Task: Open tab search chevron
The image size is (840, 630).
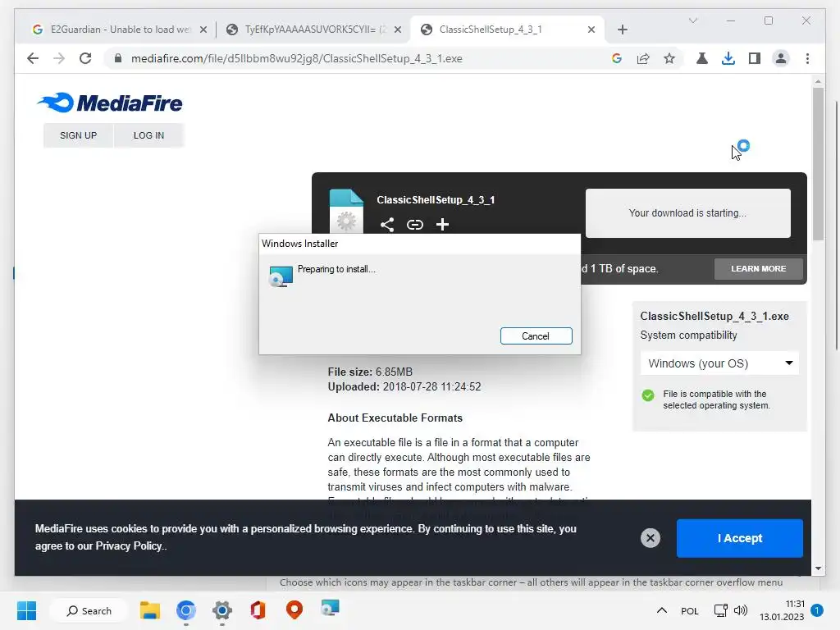Action: pos(692,21)
